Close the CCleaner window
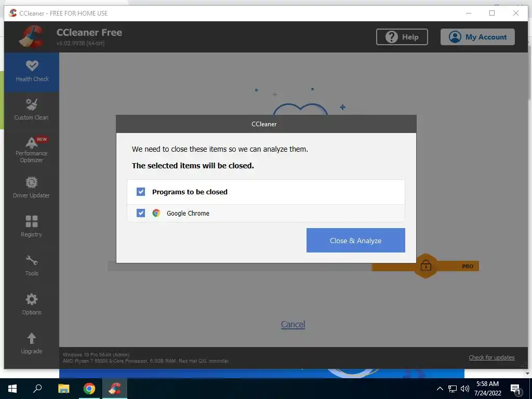Viewport: 532px width, 399px height. pyautogui.click(x=516, y=13)
